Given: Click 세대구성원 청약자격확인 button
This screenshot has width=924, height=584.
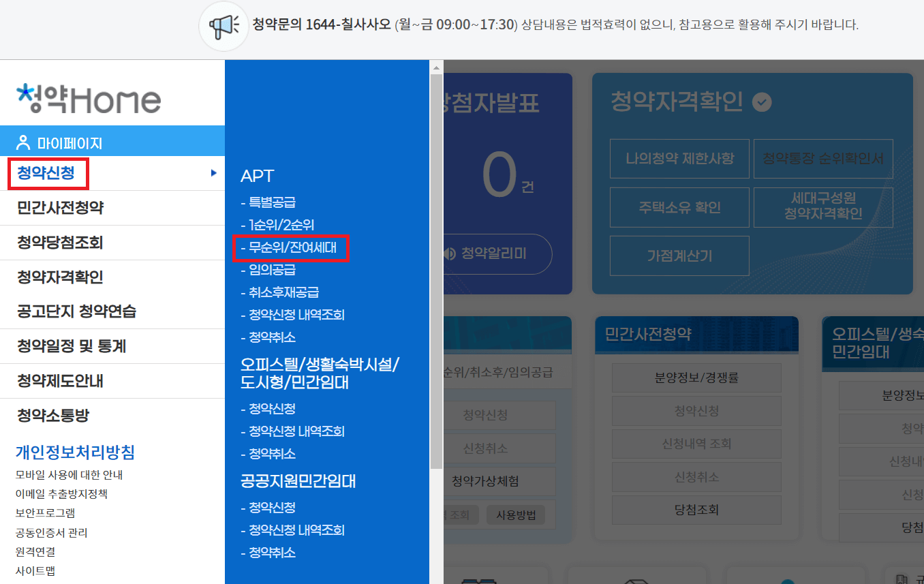Looking at the screenshot, I should click(x=823, y=207).
